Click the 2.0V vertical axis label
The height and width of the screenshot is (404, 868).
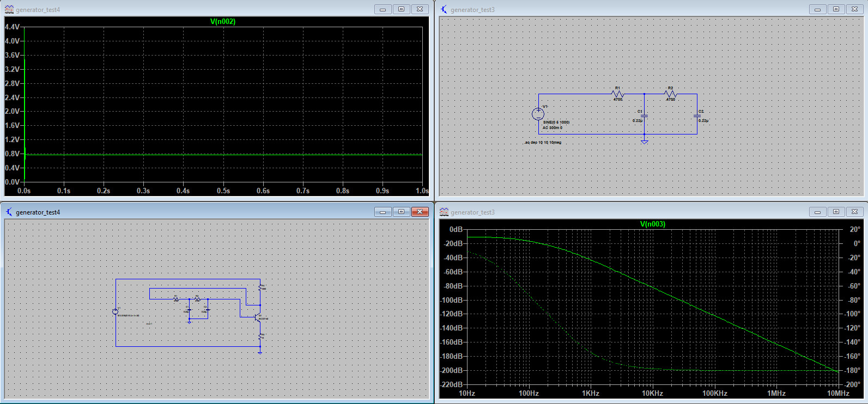pos(12,111)
